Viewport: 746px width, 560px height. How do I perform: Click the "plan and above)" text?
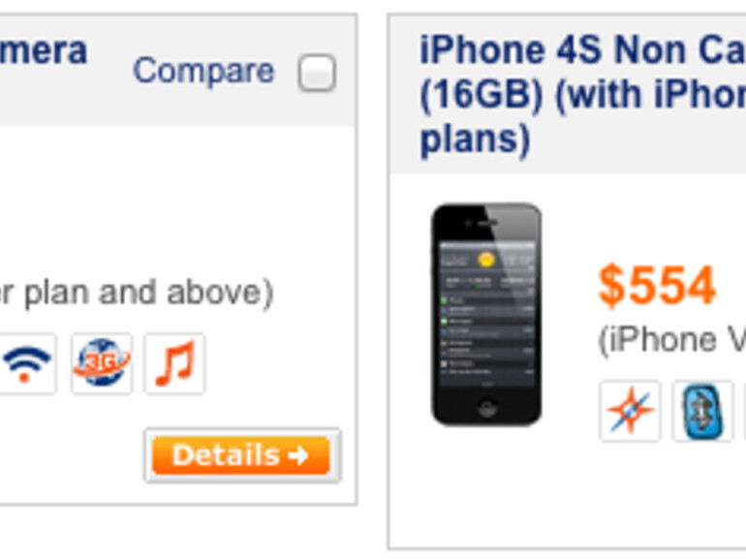coord(145,292)
